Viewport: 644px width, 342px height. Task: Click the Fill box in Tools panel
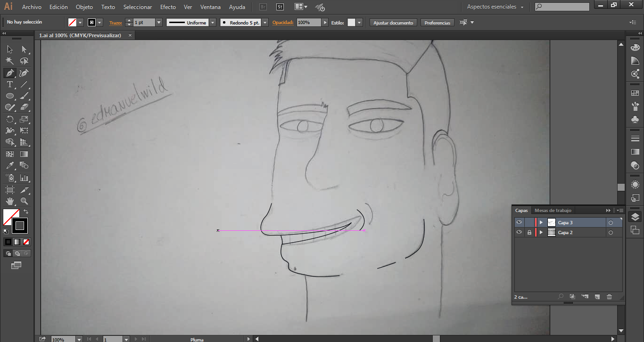(x=11, y=218)
